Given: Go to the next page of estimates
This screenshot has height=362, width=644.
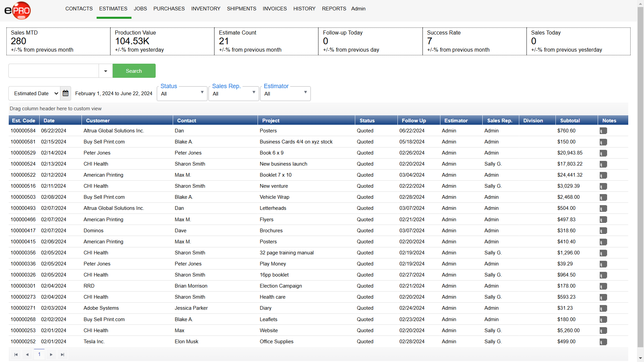Looking at the screenshot, I should coord(51,354).
